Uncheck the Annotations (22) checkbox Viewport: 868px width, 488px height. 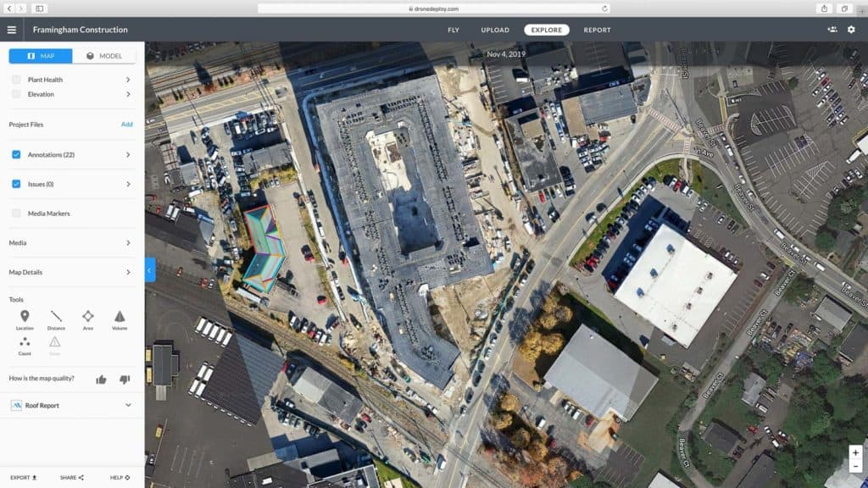pos(16,155)
